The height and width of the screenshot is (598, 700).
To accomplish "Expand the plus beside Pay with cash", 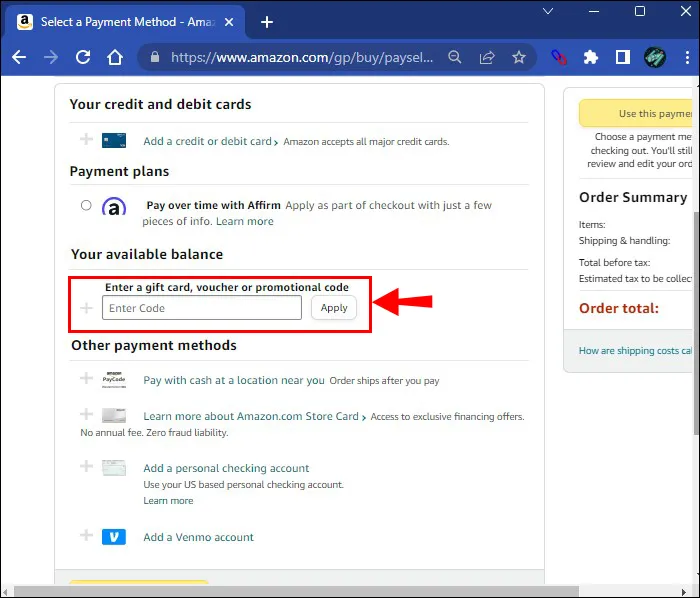I will [x=86, y=378].
